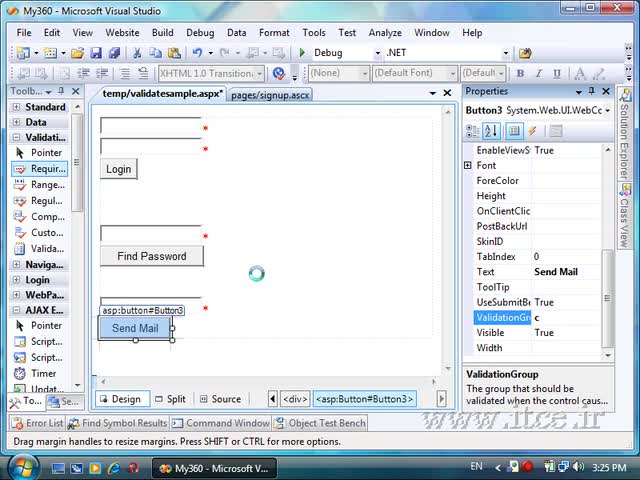
Task: Select the RegularExpressionValidator toolbox item
Action: pyautogui.click(x=40, y=200)
